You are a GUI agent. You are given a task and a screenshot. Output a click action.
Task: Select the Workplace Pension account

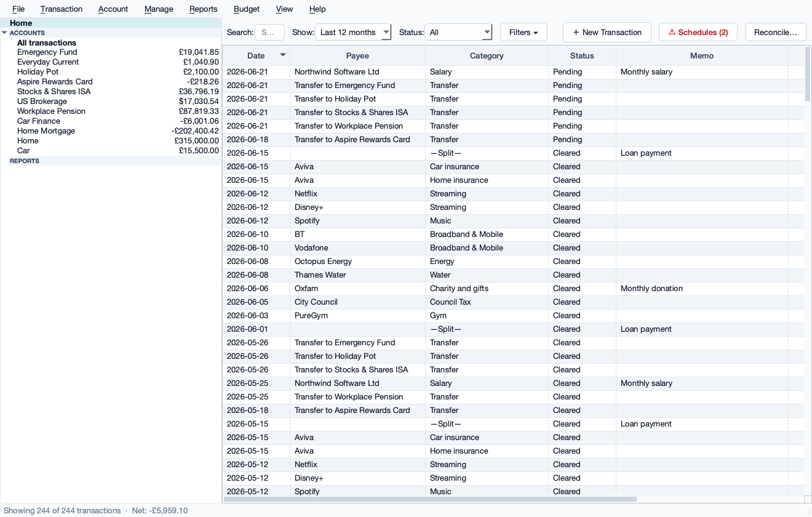[x=111, y=111]
